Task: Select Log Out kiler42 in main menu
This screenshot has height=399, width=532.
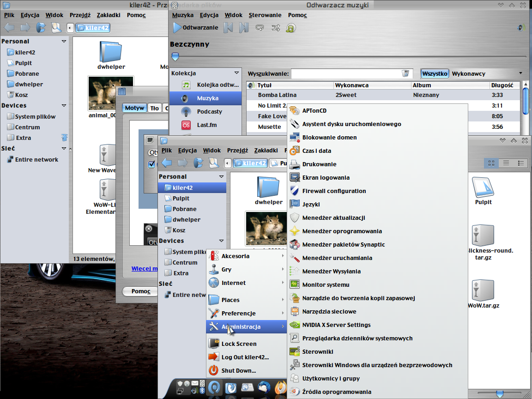Action: point(247,357)
